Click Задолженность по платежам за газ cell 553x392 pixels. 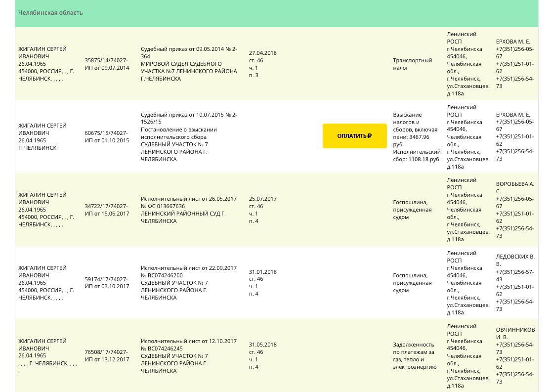pos(415,355)
